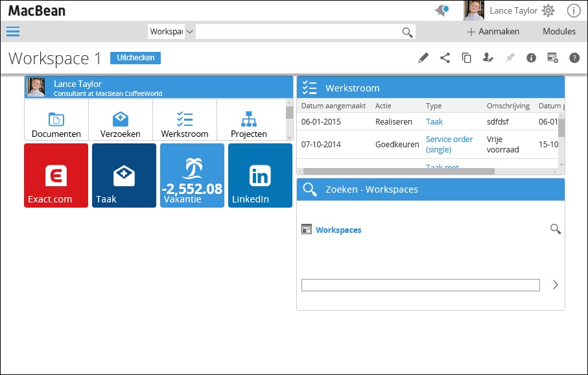Click the Werkstroom horizontal scroll left arrow
Image resolution: width=588 pixels, height=375 pixels.
(300, 171)
